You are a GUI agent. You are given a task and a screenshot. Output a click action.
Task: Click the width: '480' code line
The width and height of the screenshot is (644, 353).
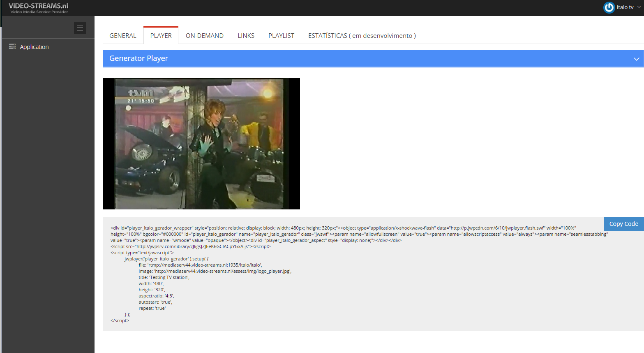[x=151, y=284]
